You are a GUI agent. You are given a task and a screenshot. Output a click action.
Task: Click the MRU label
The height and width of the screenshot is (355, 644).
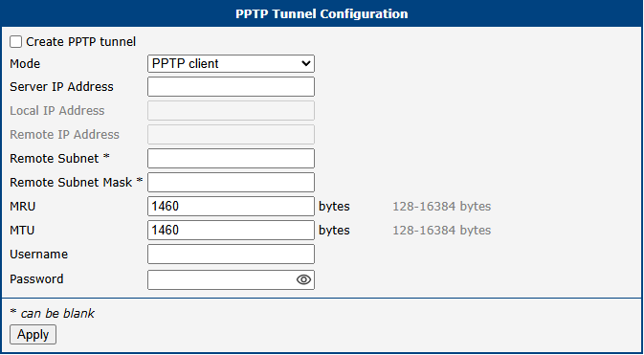[23, 207]
